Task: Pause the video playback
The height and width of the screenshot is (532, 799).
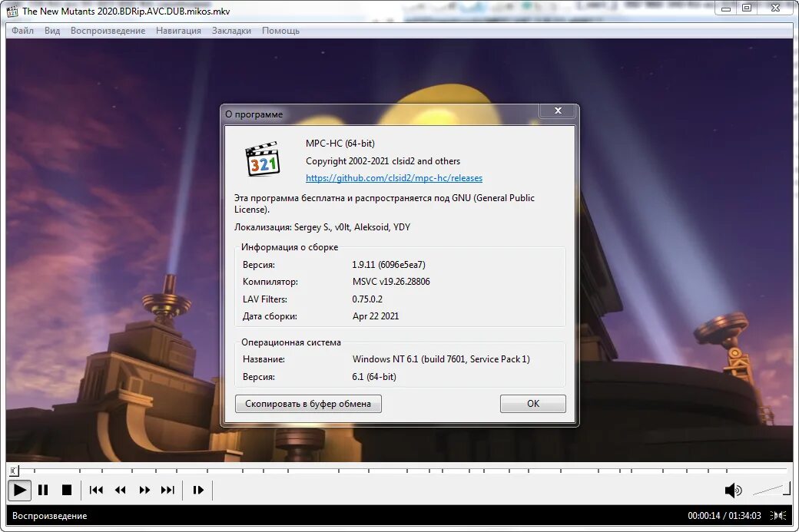Action: coord(43,491)
